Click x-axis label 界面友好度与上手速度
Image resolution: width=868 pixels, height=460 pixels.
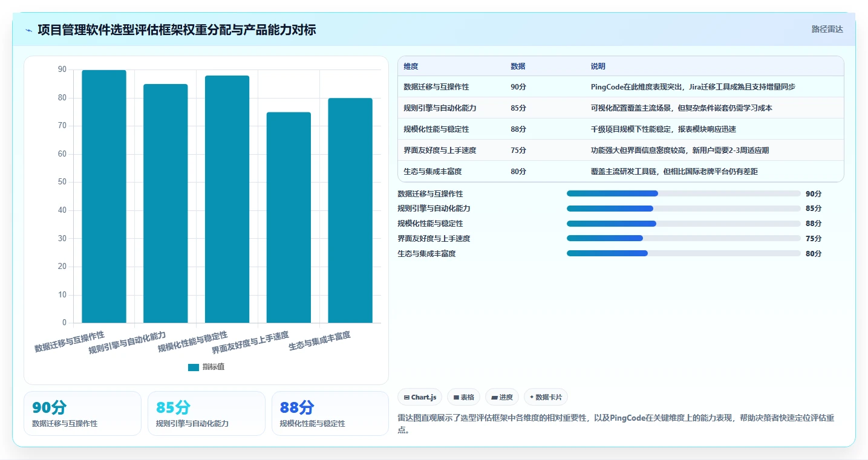pyautogui.click(x=250, y=343)
